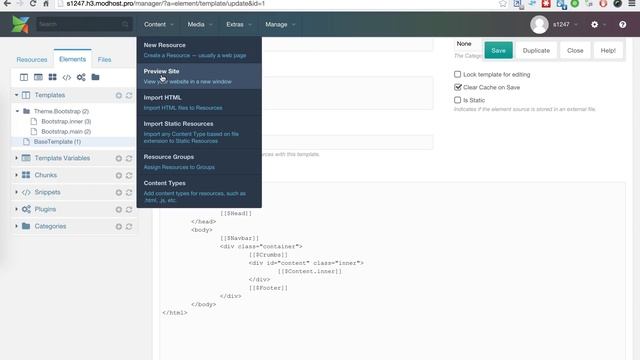This screenshot has width=640, height=360.
Task: Open the help question mark icon
Action: pos(622,24)
